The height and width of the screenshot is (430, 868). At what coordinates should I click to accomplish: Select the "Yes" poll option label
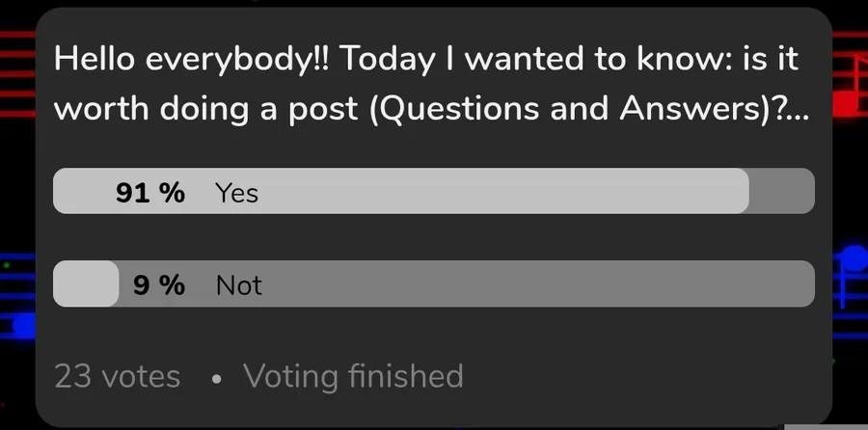[x=237, y=193]
